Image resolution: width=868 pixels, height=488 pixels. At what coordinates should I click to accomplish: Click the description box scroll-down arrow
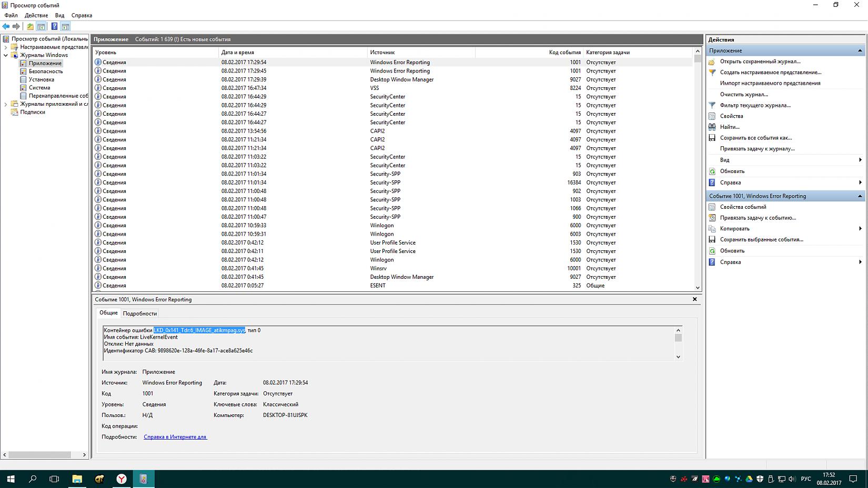point(678,357)
